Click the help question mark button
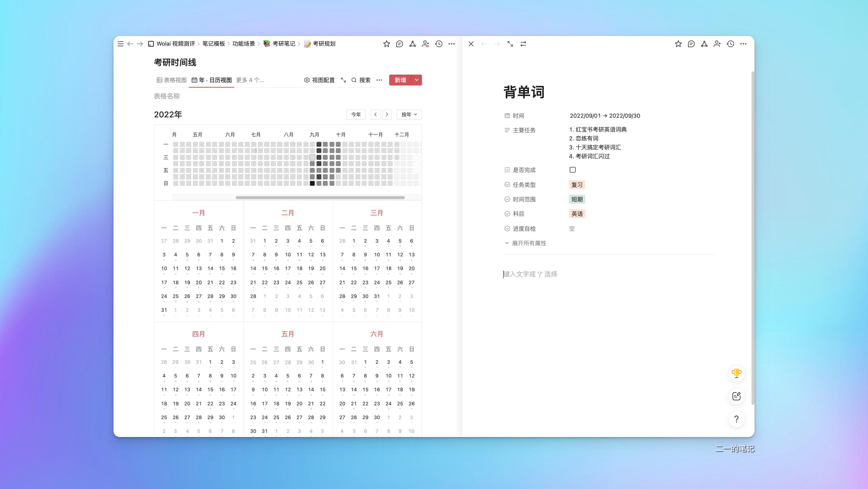 tap(736, 419)
